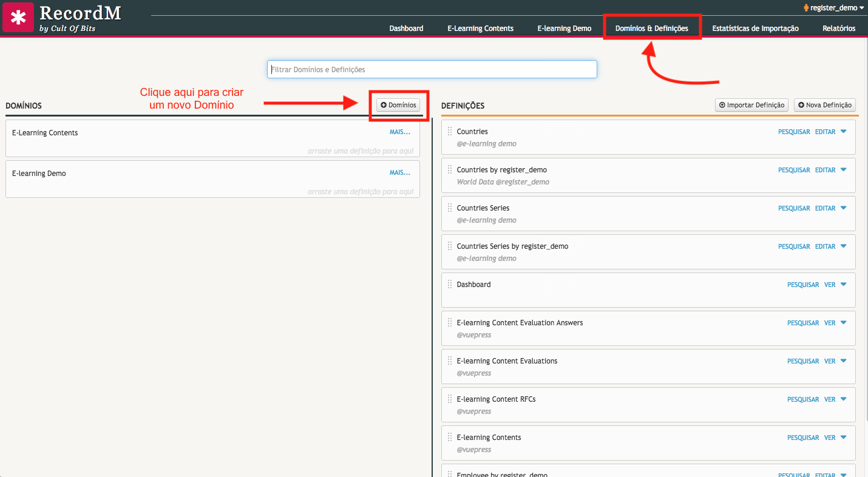This screenshot has width=868, height=477.
Task: Click PESQUISAR for E-learning Content RFCs
Action: coord(803,399)
